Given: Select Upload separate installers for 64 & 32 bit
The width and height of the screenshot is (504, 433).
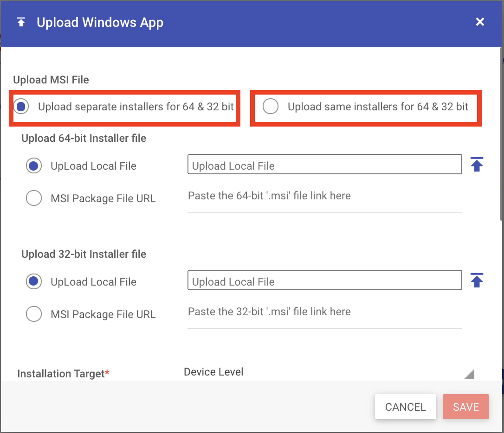Looking at the screenshot, I should coord(21,106).
